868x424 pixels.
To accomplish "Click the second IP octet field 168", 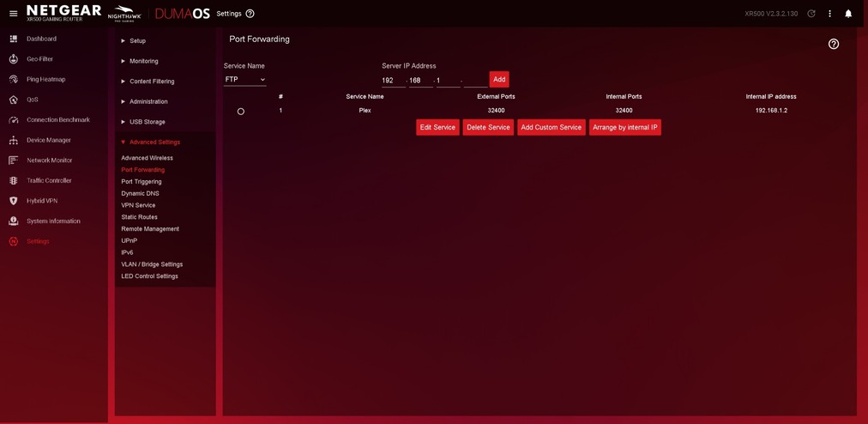I will tap(421, 81).
